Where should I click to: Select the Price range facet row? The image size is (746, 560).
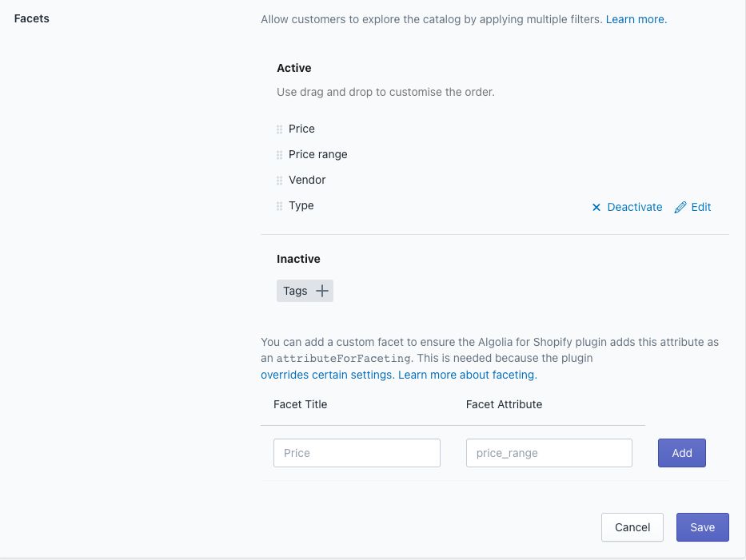click(317, 155)
